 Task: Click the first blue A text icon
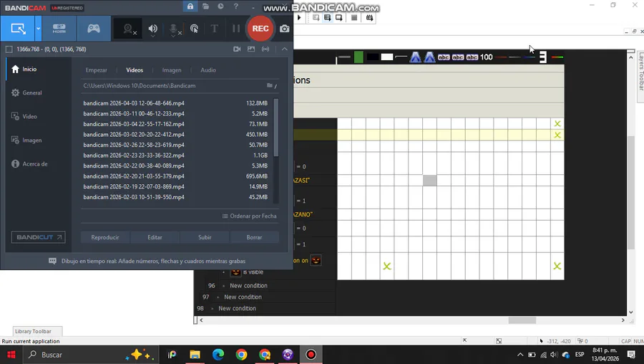[x=416, y=57]
